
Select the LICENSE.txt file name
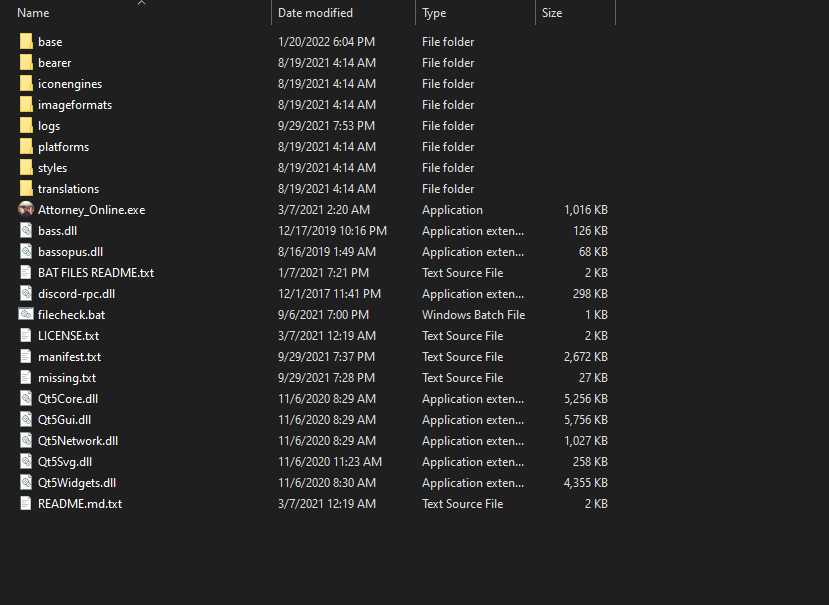(x=68, y=336)
